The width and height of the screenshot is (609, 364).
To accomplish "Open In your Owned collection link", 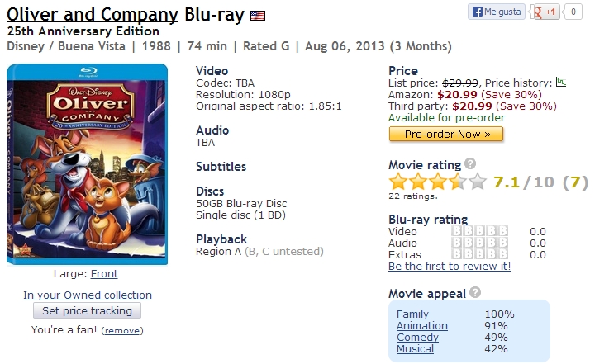I will (x=88, y=295).
